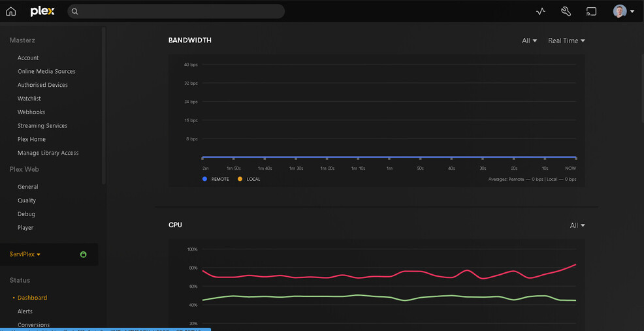644x331 pixels.
Task: Open Online Media Sources settings
Action: (x=46, y=71)
